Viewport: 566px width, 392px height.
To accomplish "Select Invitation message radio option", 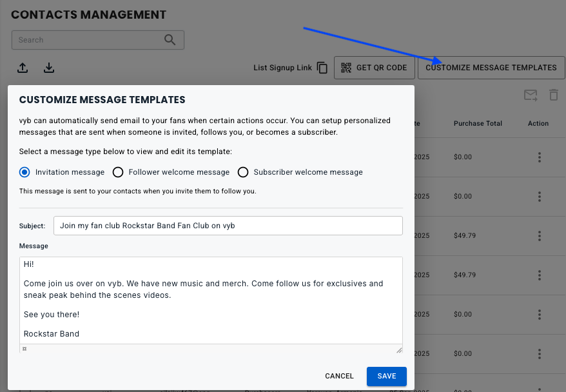I will (x=24, y=172).
